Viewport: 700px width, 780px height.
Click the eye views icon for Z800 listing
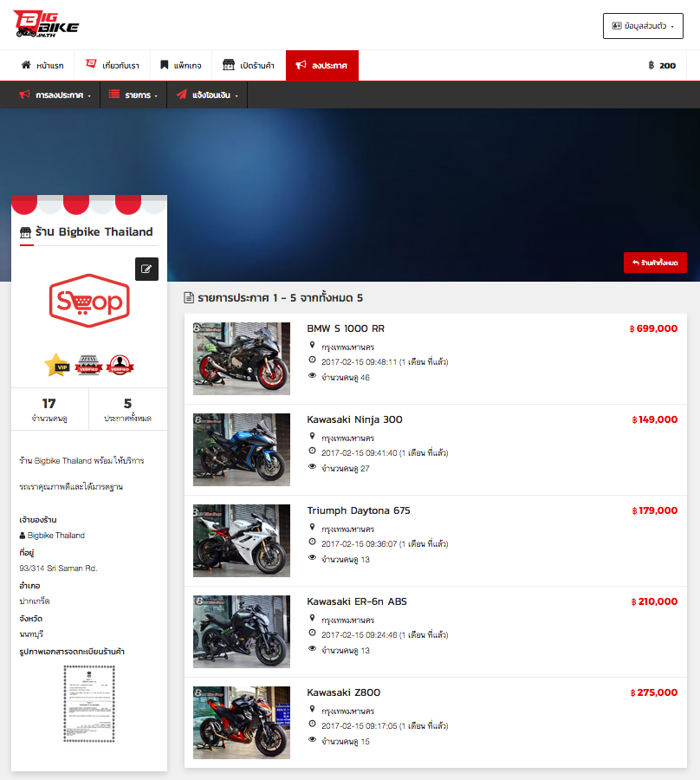[312, 740]
